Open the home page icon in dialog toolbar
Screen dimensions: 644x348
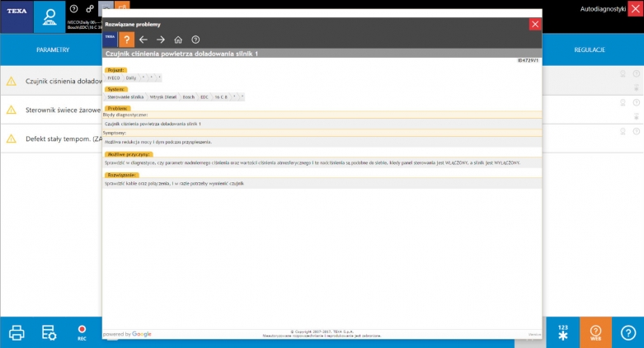[178, 40]
